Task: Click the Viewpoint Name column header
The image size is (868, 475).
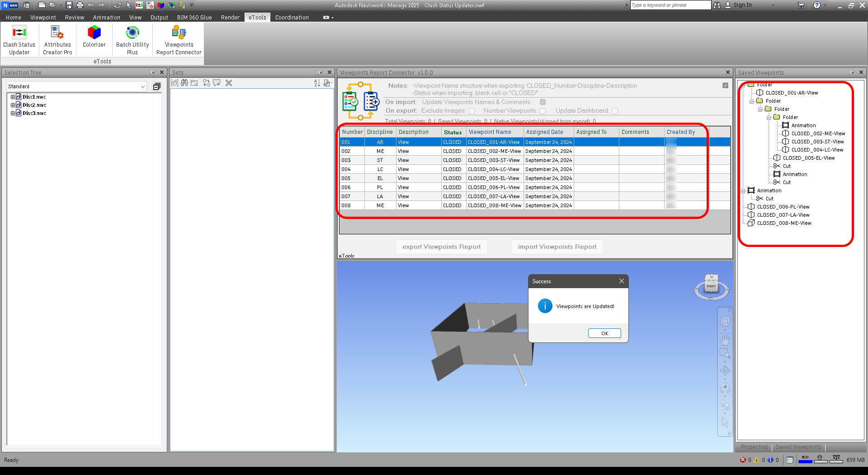Action: point(495,132)
